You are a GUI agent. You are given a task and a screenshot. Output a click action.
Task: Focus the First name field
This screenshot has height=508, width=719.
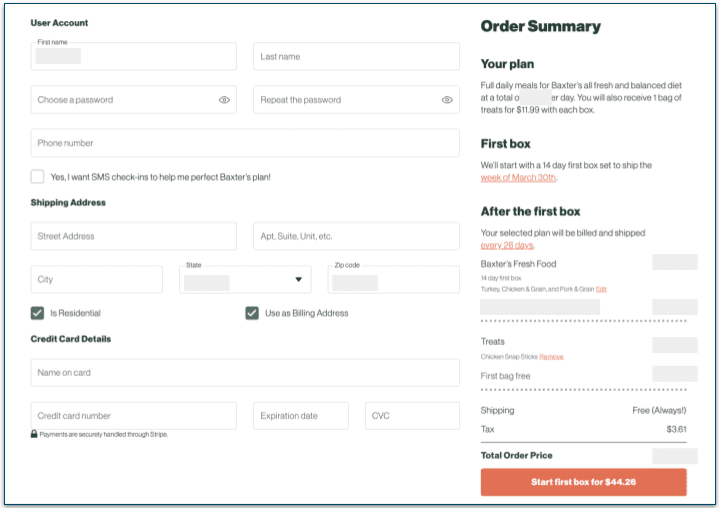tap(134, 56)
